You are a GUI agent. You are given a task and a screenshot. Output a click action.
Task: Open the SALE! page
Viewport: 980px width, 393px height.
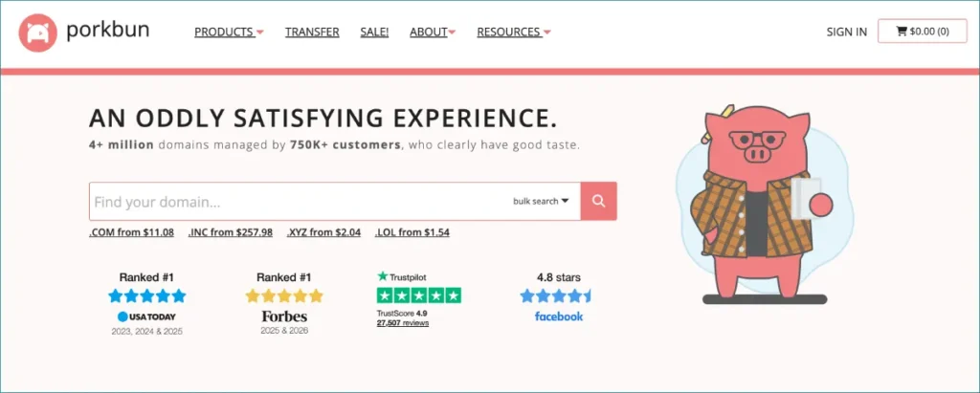[x=374, y=32]
